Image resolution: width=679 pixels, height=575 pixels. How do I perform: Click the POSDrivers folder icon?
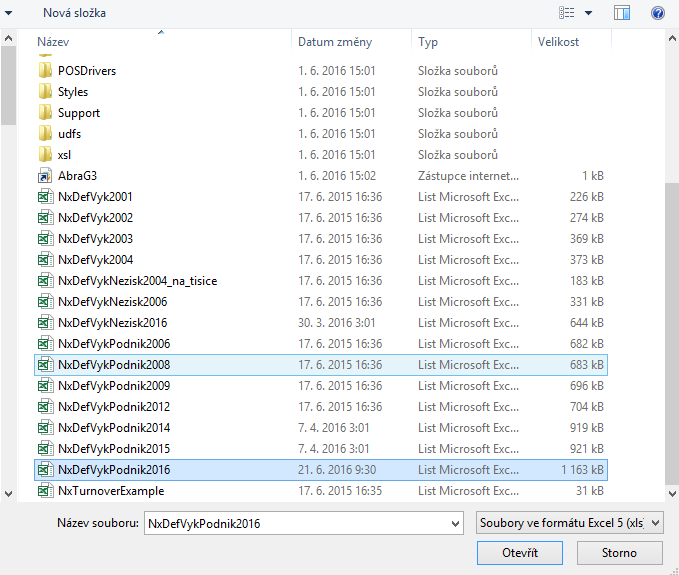44,71
